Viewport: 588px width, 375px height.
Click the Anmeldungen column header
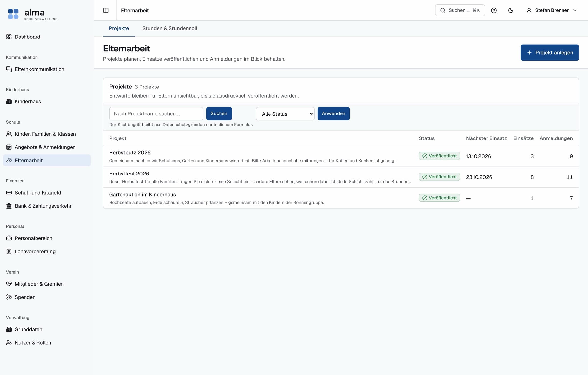click(x=556, y=138)
